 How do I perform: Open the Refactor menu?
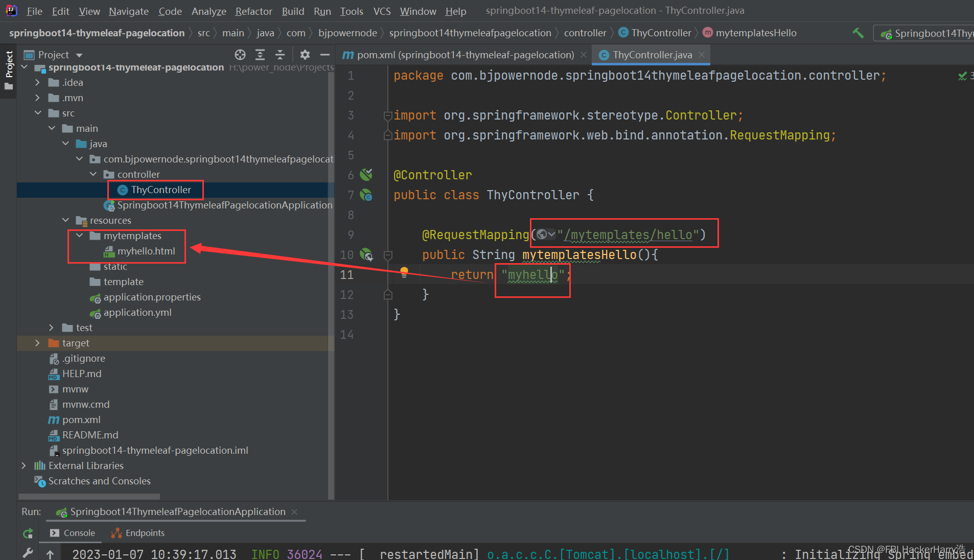(x=253, y=11)
